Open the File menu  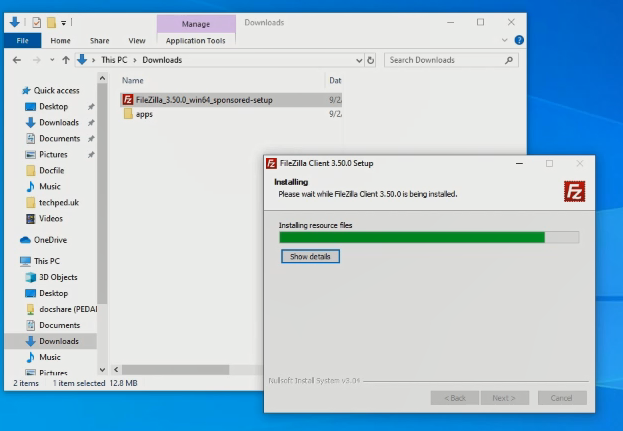[22, 41]
